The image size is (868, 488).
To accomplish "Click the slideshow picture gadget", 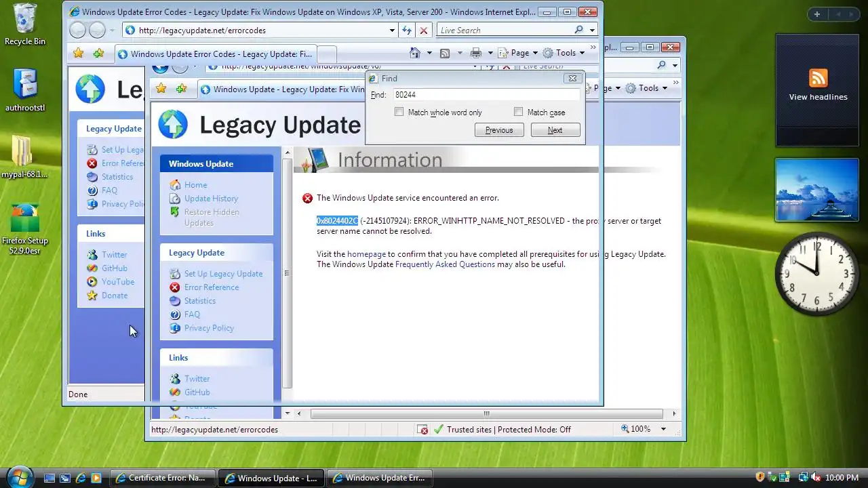I will coord(817,190).
